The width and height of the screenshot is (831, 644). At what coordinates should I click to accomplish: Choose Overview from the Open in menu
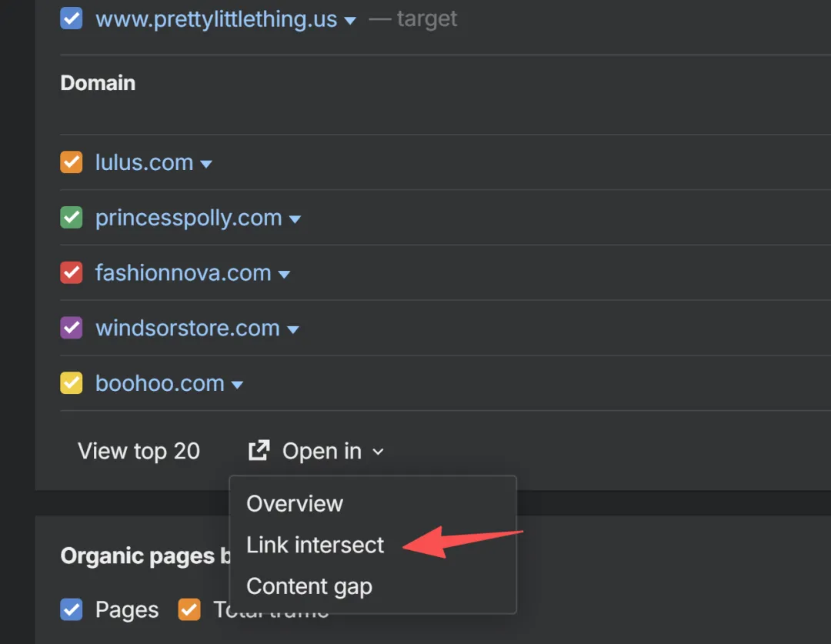click(x=295, y=503)
